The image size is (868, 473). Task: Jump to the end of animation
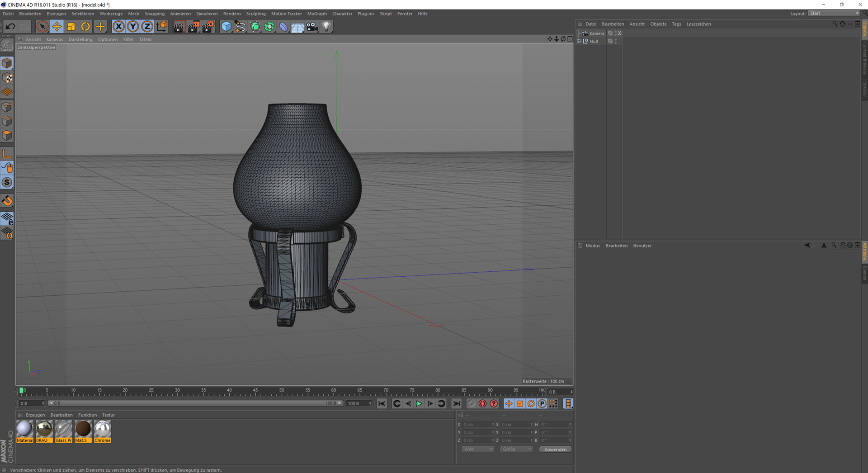coord(457,403)
